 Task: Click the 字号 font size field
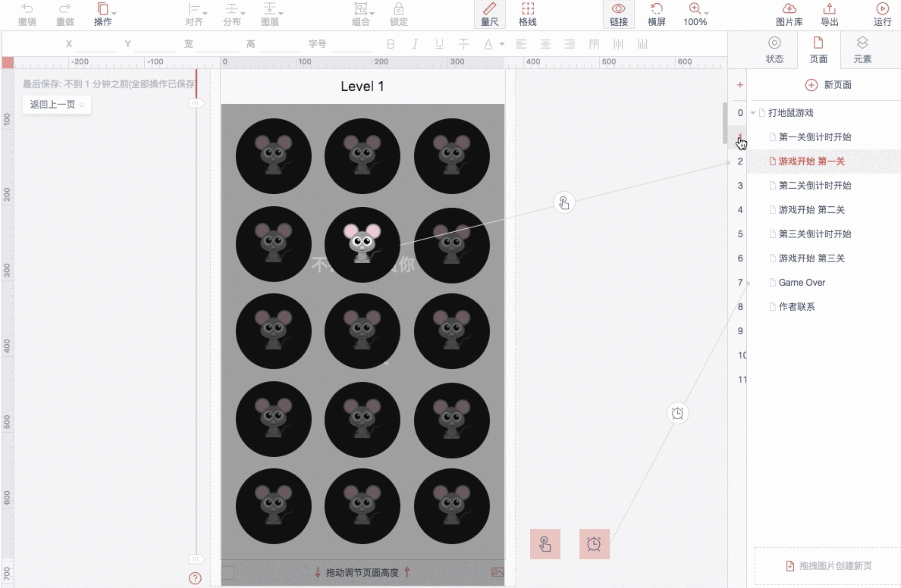(x=351, y=44)
